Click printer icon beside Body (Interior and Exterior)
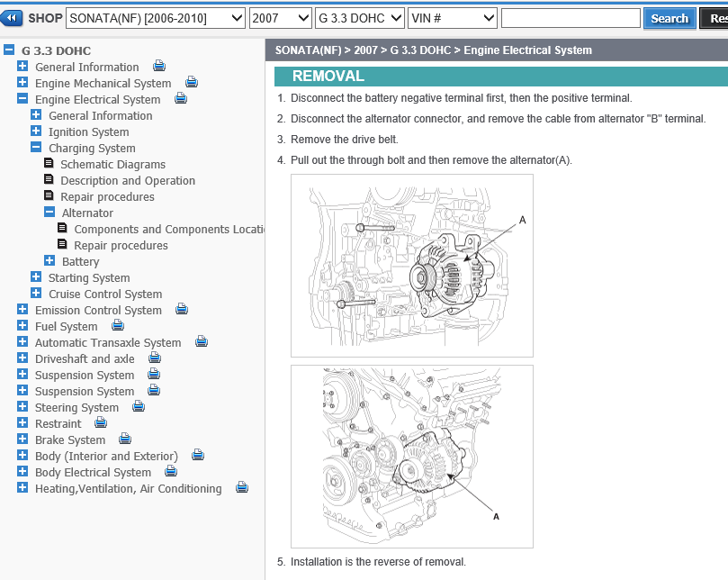728x580 pixels. [198, 455]
